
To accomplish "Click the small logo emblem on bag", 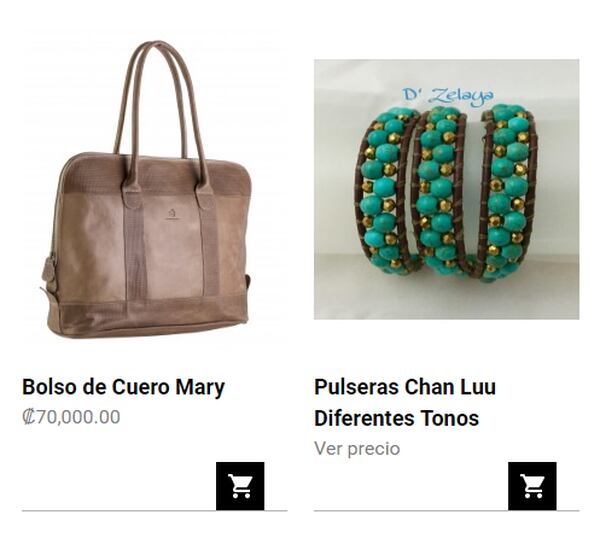I will pos(171,214).
